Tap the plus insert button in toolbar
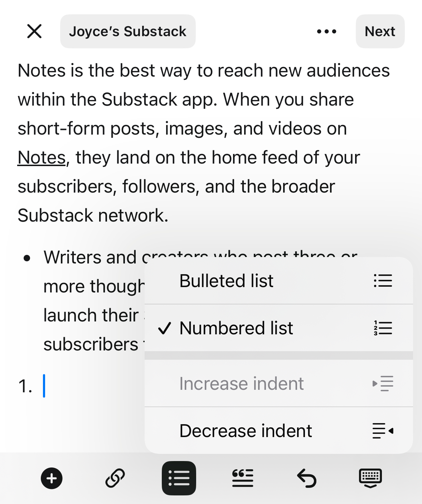The image size is (422, 504). (52, 478)
